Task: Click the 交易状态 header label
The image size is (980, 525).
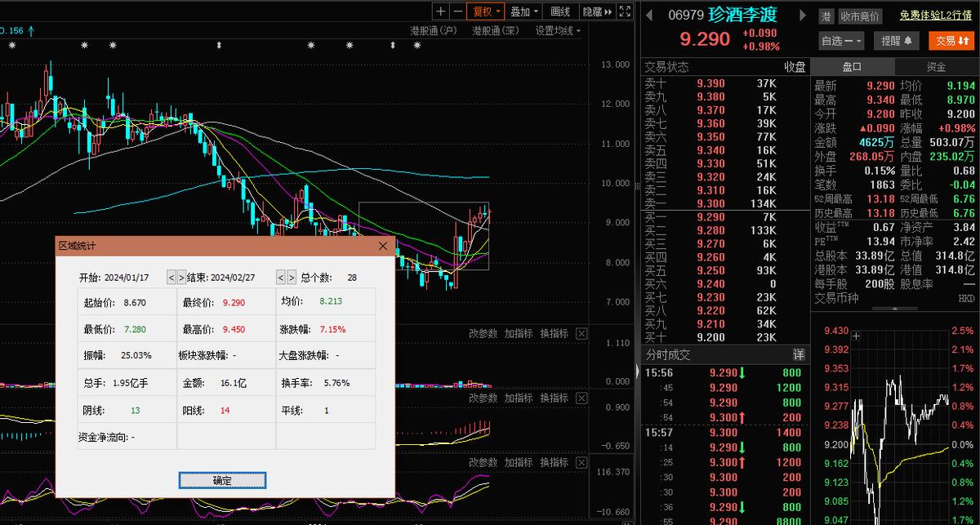Action: tap(666, 67)
